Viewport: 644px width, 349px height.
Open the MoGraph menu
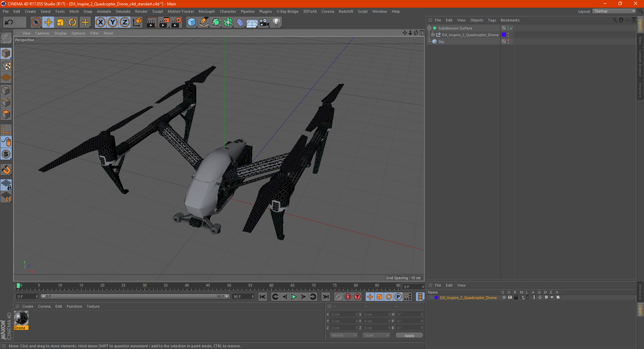(x=207, y=11)
